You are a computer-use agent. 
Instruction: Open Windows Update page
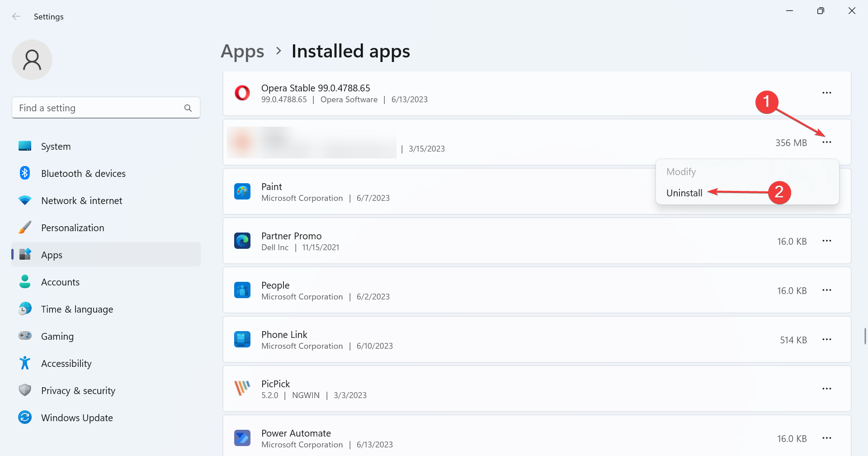pyautogui.click(x=106, y=418)
